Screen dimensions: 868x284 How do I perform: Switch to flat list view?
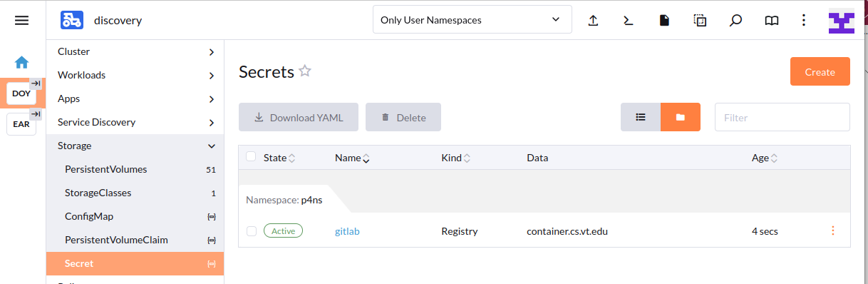(x=641, y=117)
